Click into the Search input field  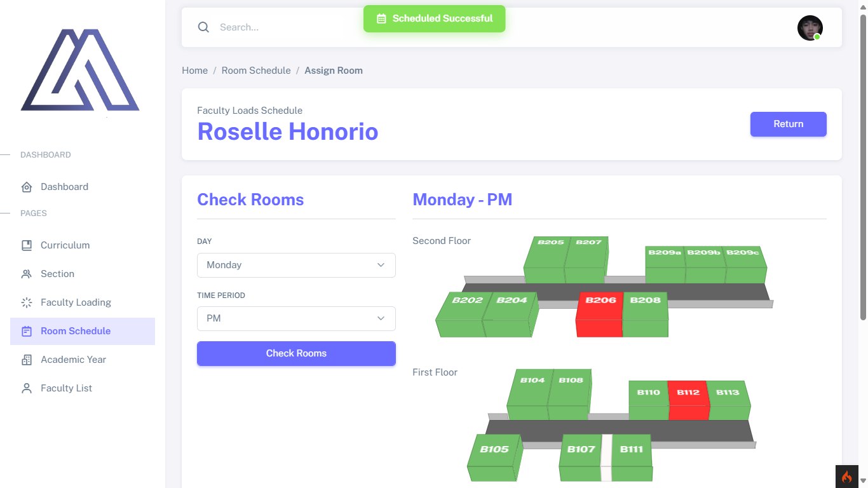tap(286, 27)
